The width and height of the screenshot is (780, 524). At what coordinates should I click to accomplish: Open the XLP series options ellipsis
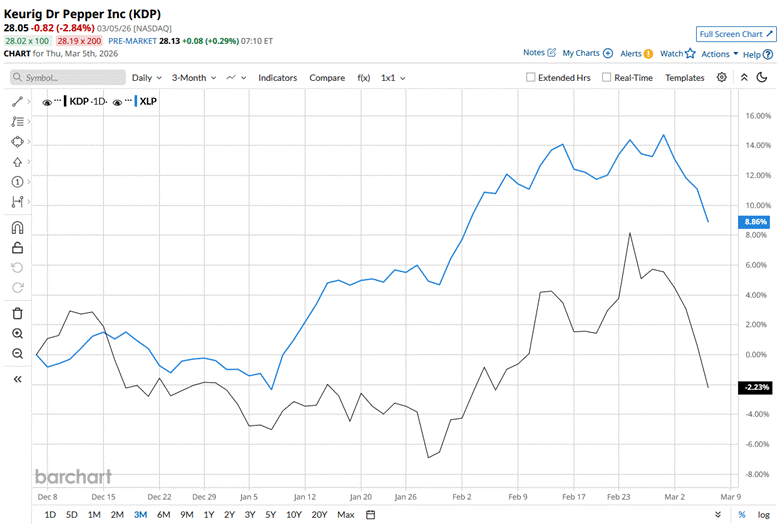pos(128,101)
